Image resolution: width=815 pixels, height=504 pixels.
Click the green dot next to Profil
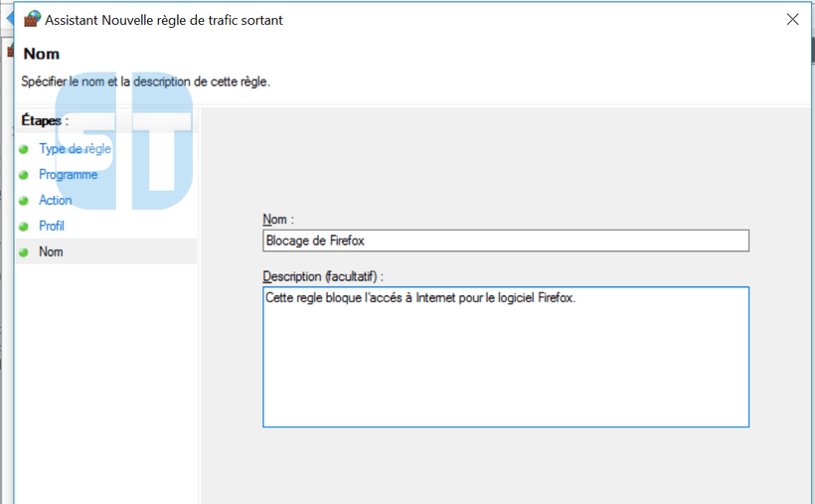(24, 227)
